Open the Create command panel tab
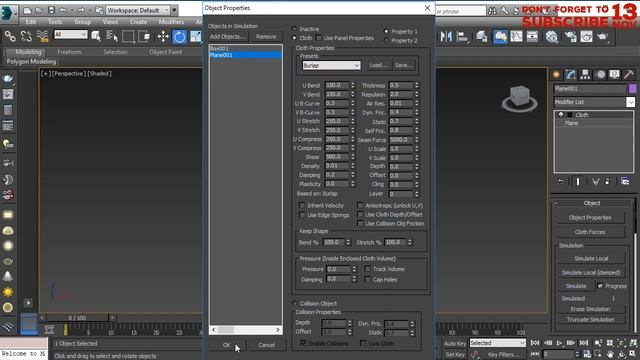The image size is (640, 360). [556, 74]
